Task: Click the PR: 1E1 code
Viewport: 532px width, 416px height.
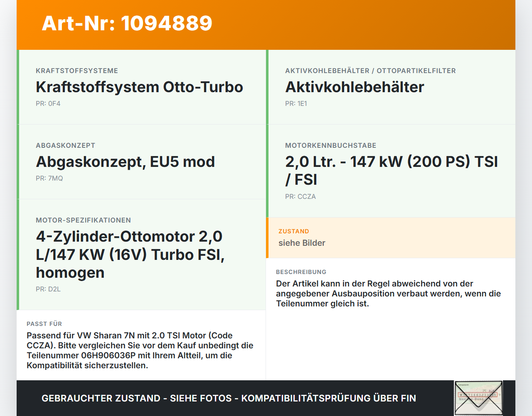Action: click(296, 103)
